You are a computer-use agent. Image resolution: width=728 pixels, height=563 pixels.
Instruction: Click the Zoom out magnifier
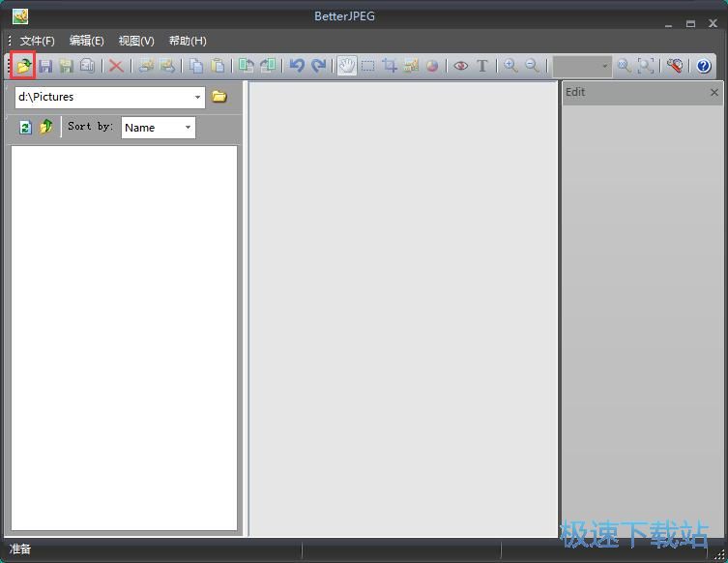pyautogui.click(x=532, y=66)
